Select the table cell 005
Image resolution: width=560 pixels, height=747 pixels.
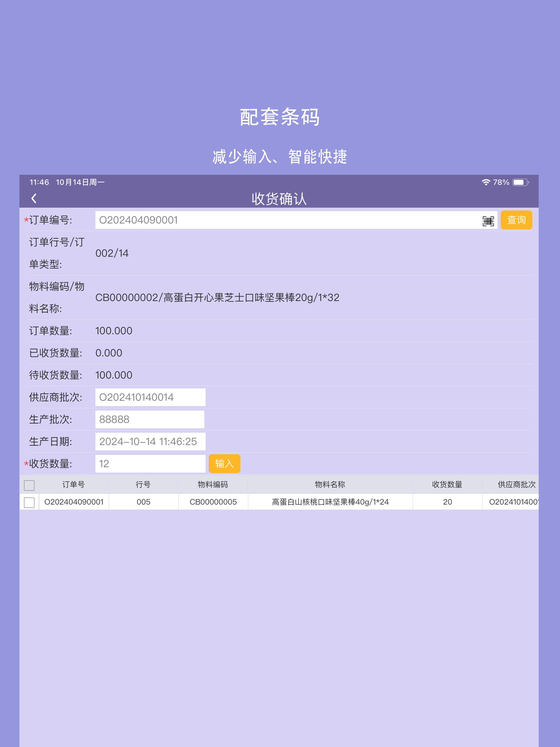tap(144, 502)
